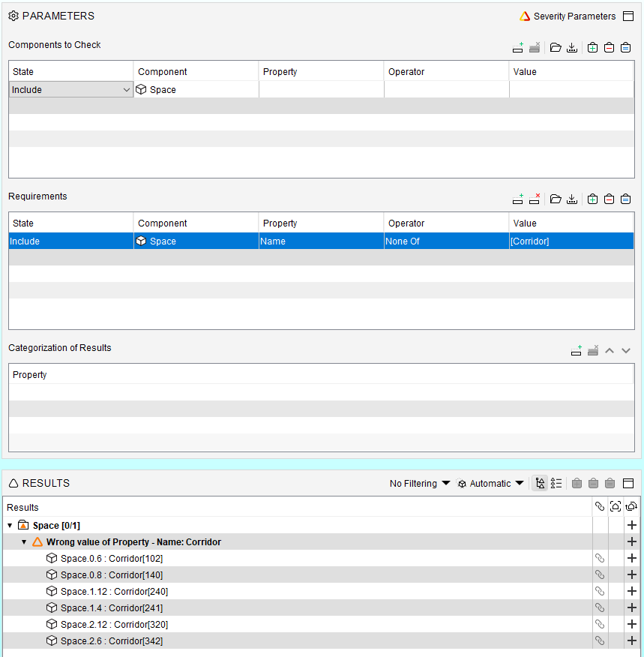
Task: Switch results to flat list view
Action: (x=556, y=483)
